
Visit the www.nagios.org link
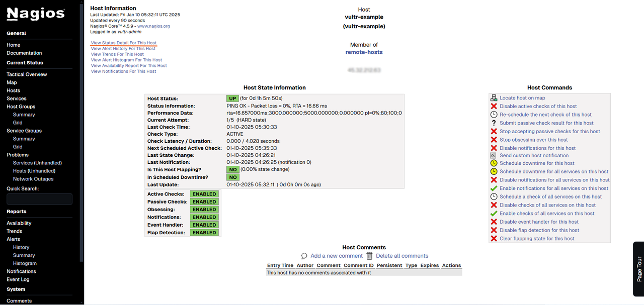tap(153, 26)
